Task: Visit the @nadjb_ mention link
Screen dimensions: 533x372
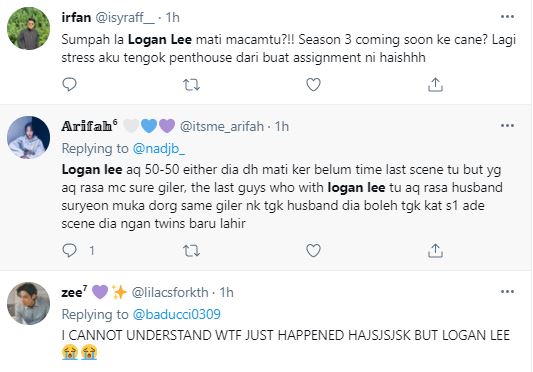Action: (x=159, y=149)
